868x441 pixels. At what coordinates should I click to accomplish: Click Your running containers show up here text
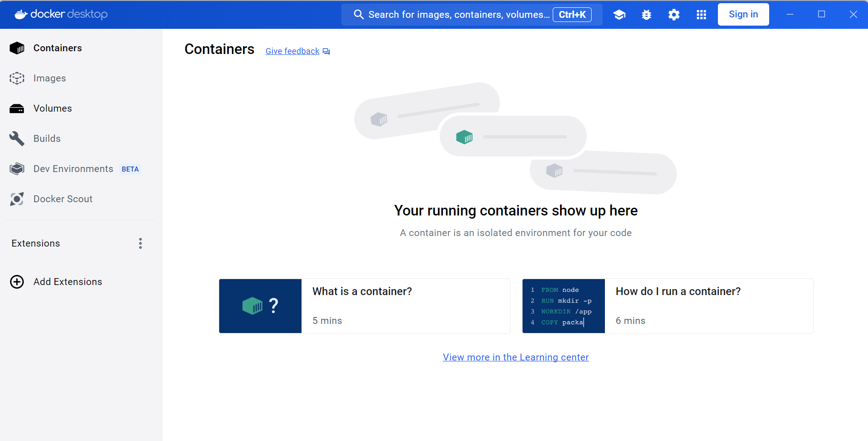tap(516, 210)
